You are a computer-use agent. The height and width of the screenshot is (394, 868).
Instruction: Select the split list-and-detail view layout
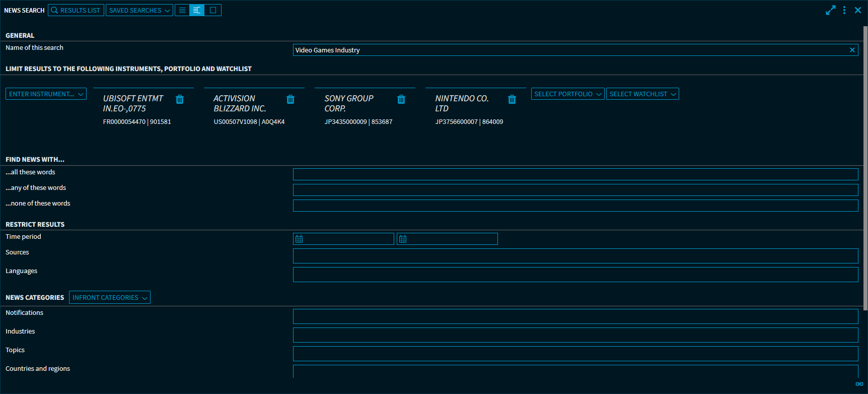[x=197, y=10]
